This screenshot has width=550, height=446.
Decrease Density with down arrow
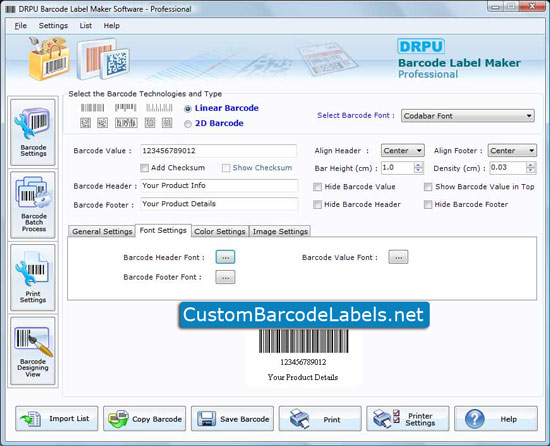coord(531,171)
